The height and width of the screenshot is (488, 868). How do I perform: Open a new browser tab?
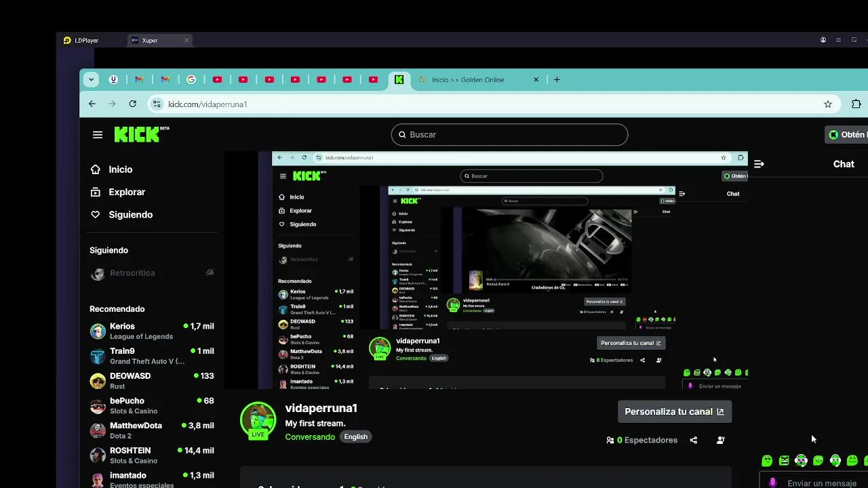click(x=557, y=79)
